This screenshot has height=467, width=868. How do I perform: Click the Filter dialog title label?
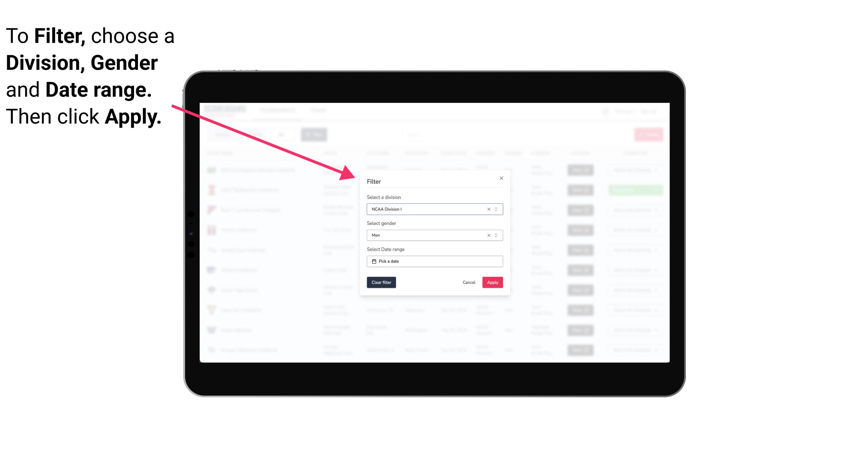(x=374, y=181)
